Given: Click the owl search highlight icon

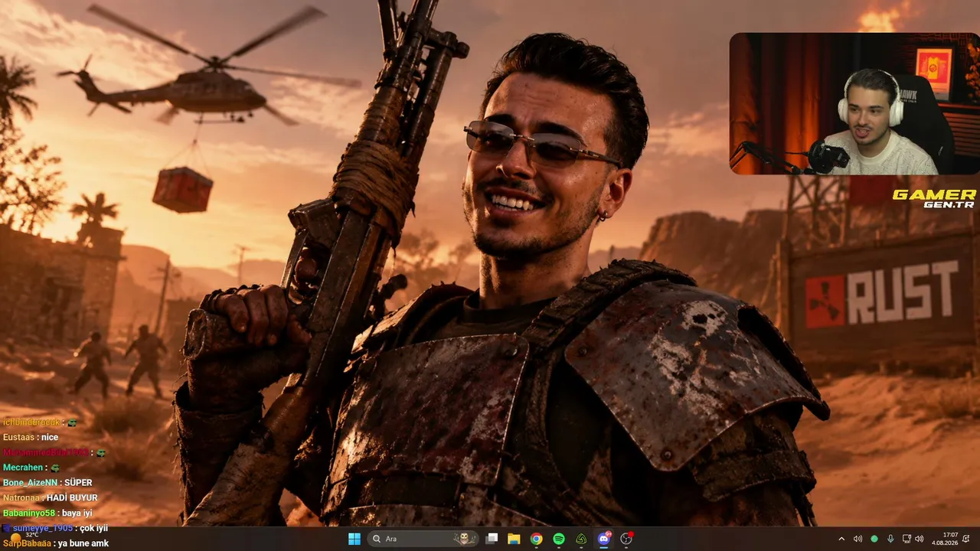Looking at the screenshot, I should [x=465, y=539].
